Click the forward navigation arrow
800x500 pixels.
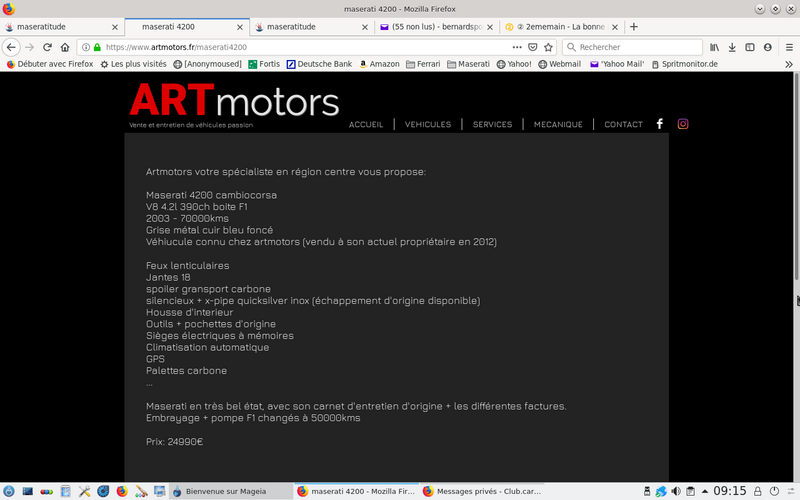coord(29,47)
